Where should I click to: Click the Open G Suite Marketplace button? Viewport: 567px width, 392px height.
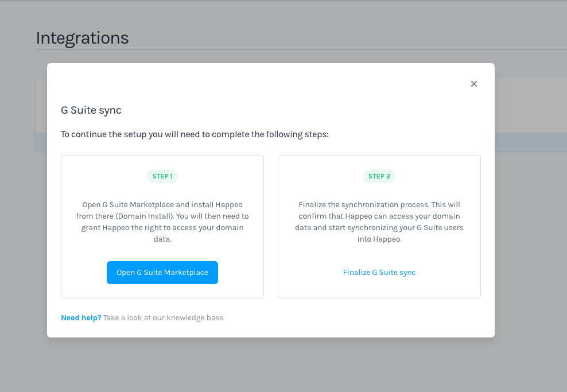click(x=162, y=273)
